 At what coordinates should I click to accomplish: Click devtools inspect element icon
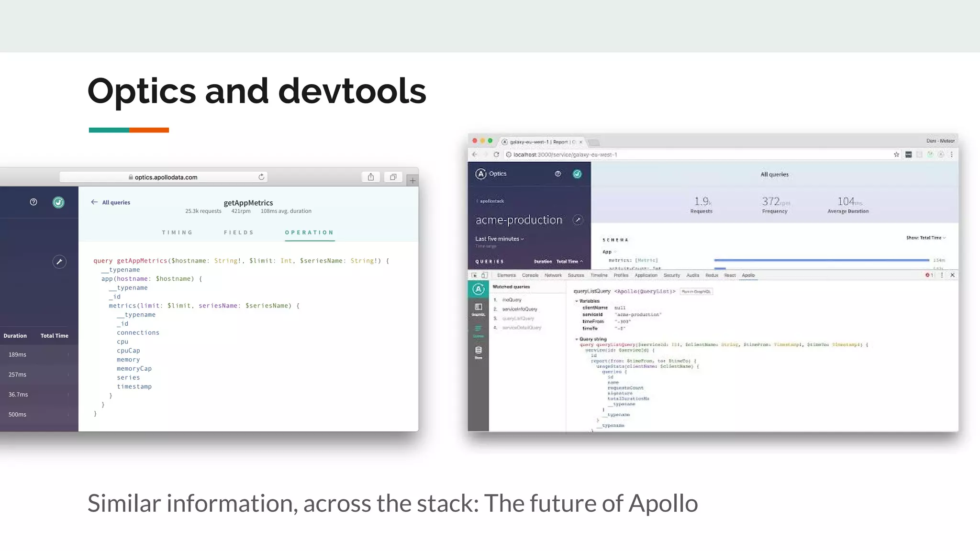[474, 275]
